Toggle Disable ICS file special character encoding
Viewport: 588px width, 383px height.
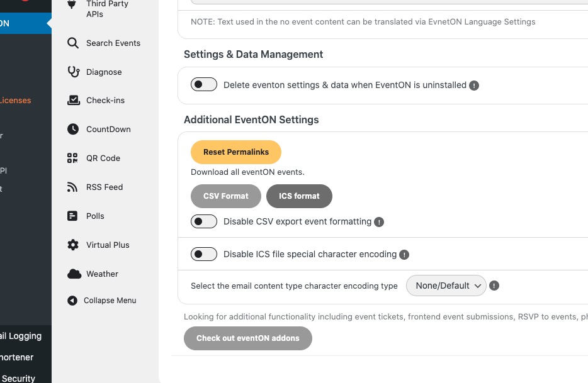coord(204,254)
